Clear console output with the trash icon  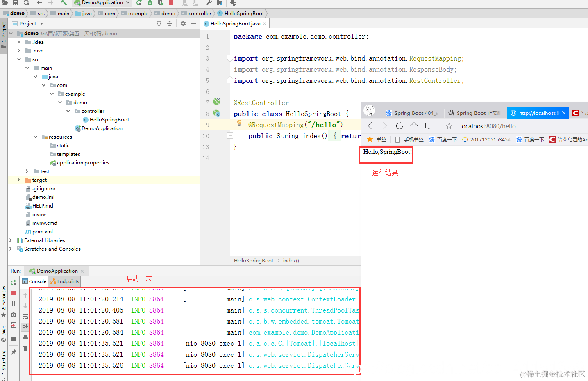point(25,348)
